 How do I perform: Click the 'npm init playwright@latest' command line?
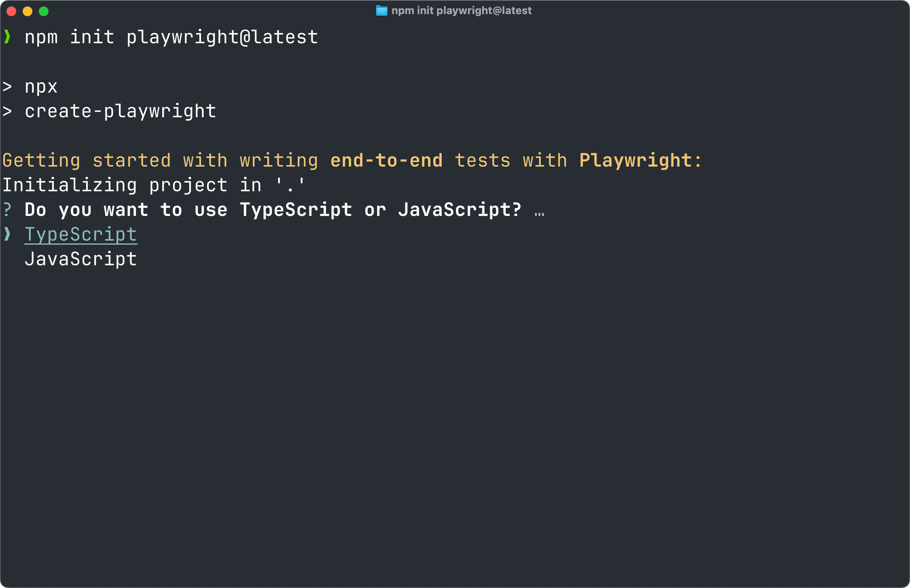171,38
